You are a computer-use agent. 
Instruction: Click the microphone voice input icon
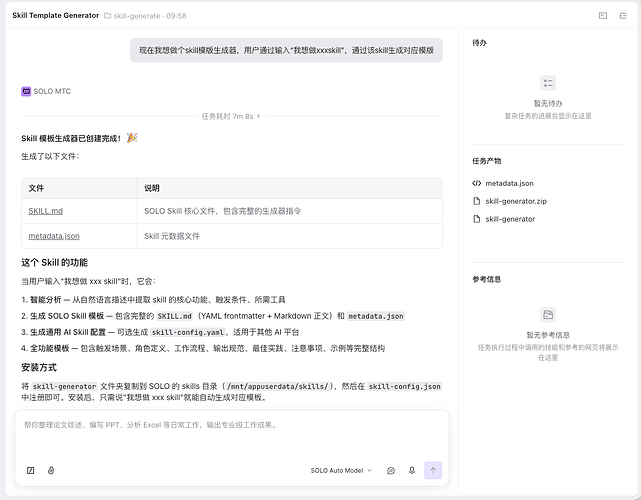(x=412, y=471)
